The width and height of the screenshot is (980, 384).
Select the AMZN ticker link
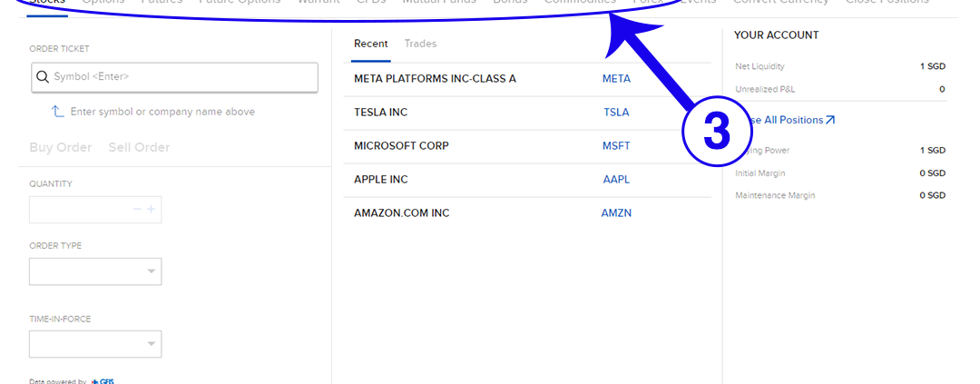coord(616,213)
